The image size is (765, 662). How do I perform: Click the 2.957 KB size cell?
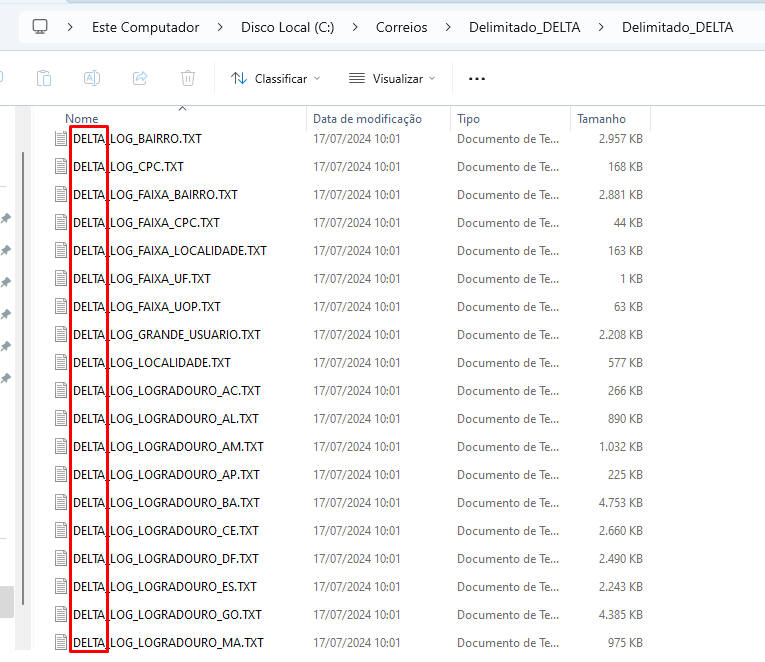coord(621,139)
